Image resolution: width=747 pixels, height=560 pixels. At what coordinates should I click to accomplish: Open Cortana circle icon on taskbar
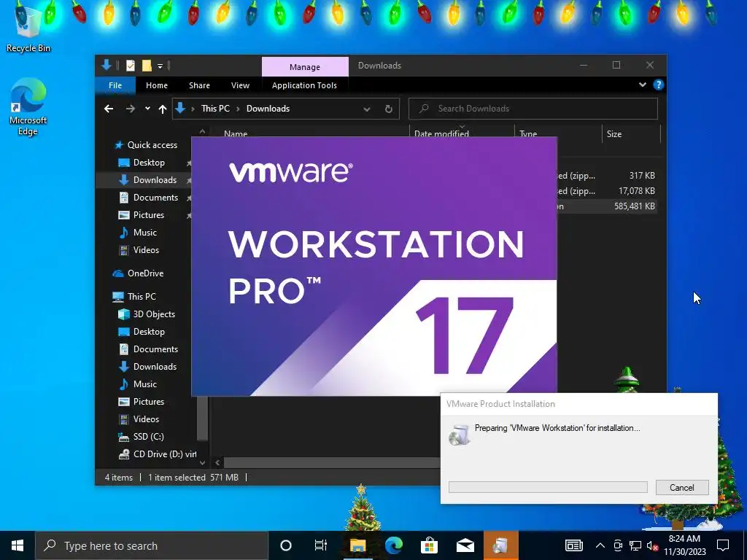point(286,545)
